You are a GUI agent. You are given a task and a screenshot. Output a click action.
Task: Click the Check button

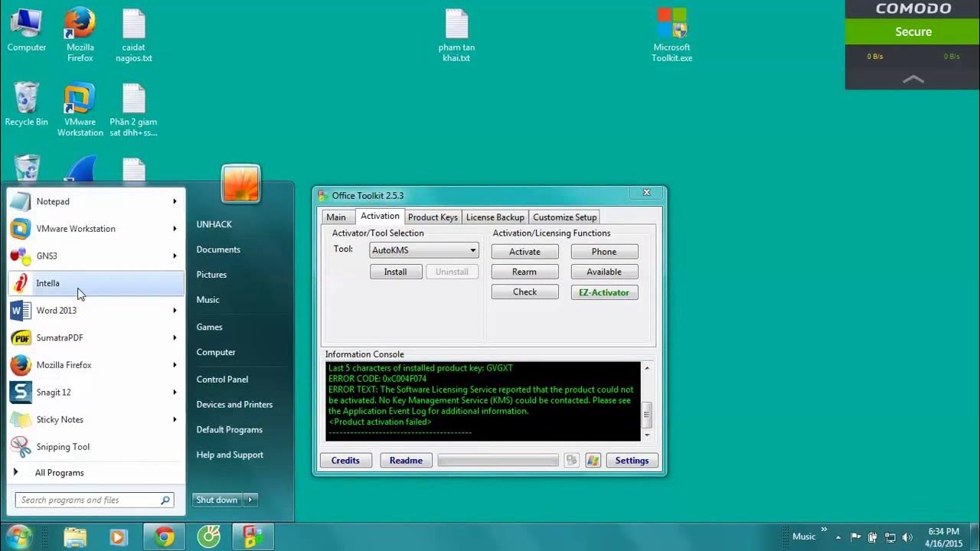point(525,292)
